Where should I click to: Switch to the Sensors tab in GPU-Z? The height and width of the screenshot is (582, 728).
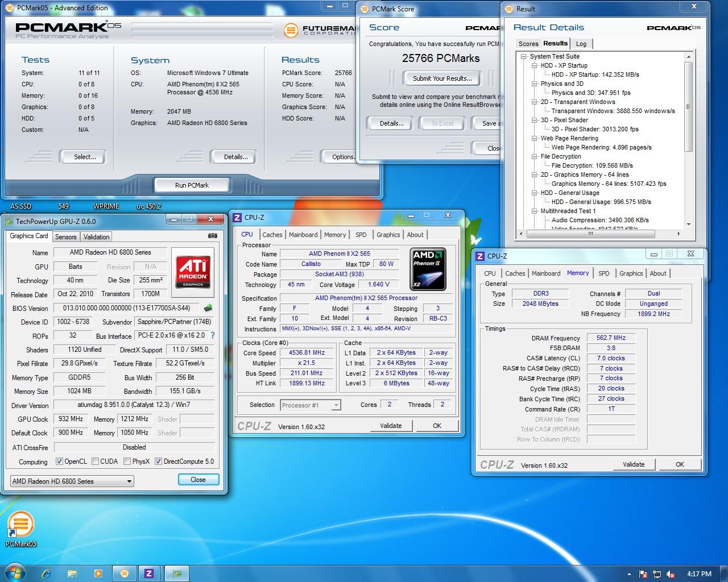pyautogui.click(x=65, y=237)
